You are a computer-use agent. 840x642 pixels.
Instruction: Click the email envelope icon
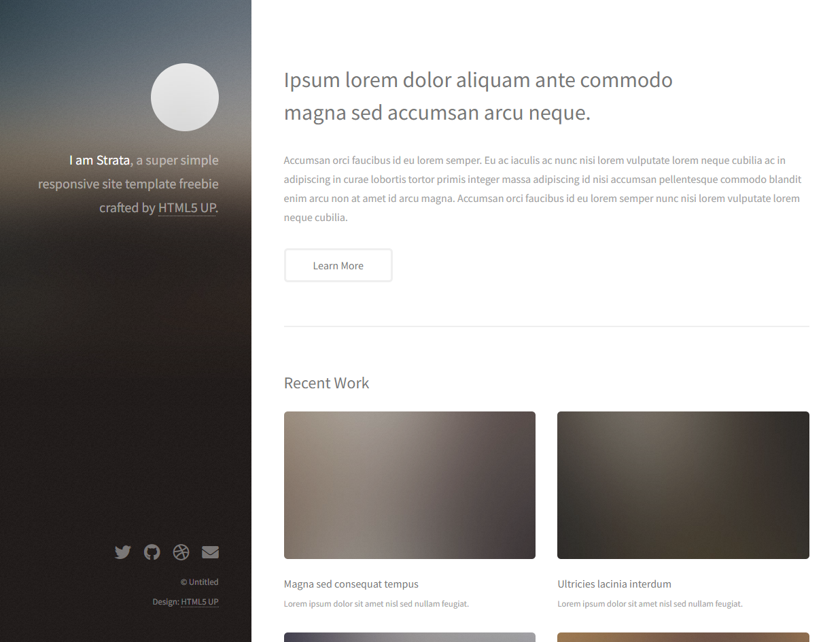coord(210,552)
